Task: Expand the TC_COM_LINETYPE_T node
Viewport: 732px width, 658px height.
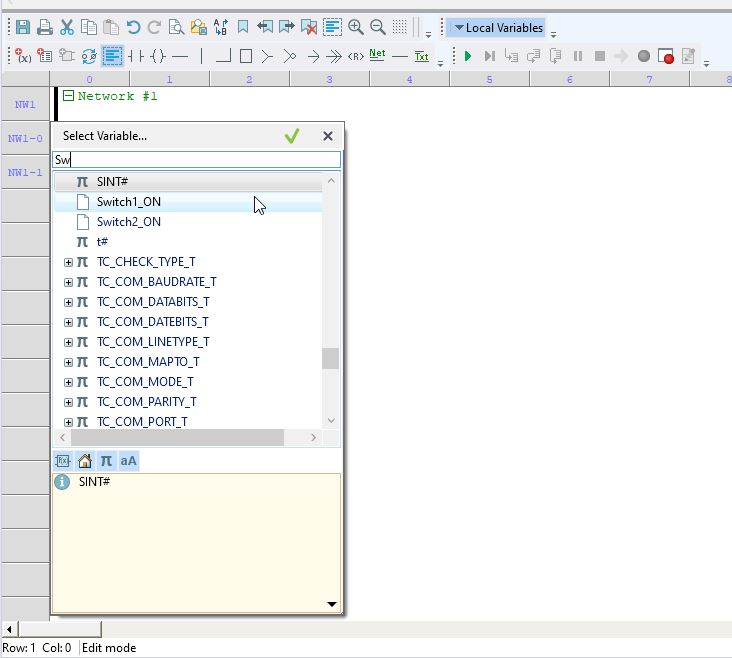Action: [x=68, y=343]
